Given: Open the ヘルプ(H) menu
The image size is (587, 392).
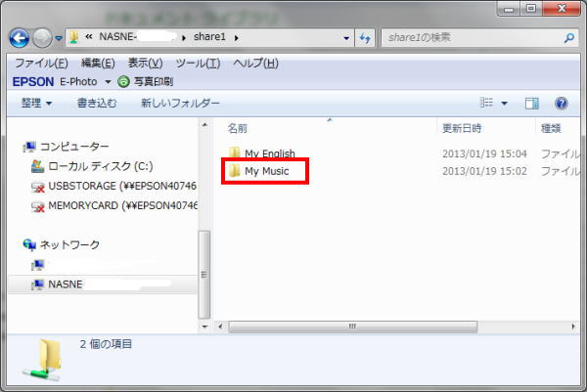Looking at the screenshot, I should coord(255,63).
